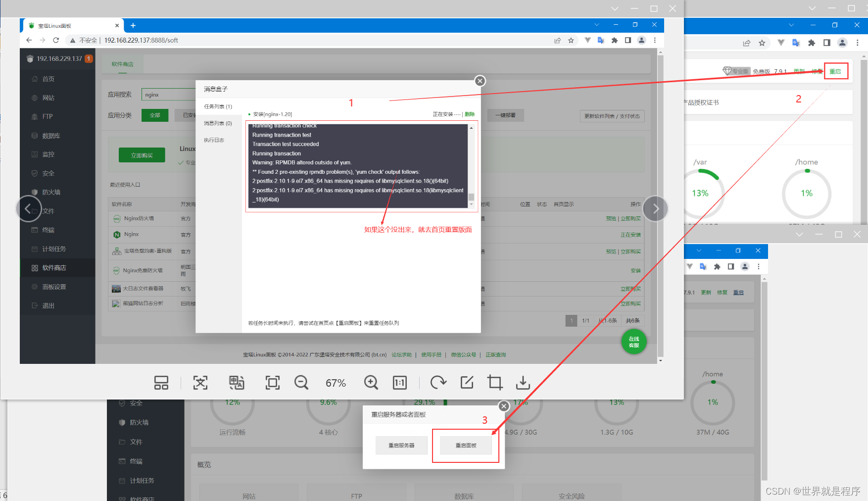This screenshot has width=868, height=501.
Task: Open three-dot menu in lower-right background browser
Action: coord(758,266)
